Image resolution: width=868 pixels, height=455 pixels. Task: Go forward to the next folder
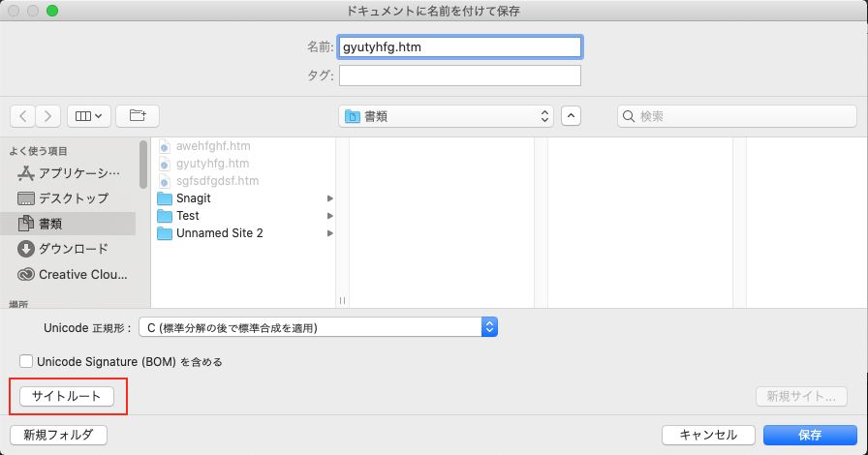point(48,116)
